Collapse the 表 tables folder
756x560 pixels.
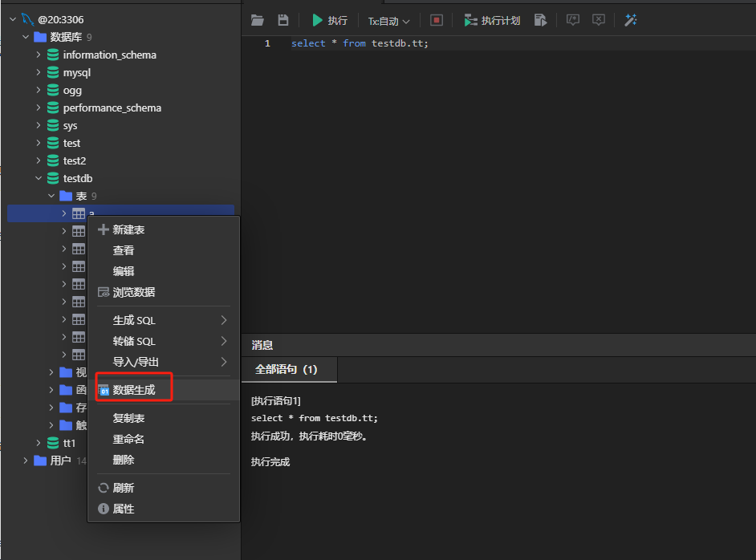pyautogui.click(x=51, y=196)
